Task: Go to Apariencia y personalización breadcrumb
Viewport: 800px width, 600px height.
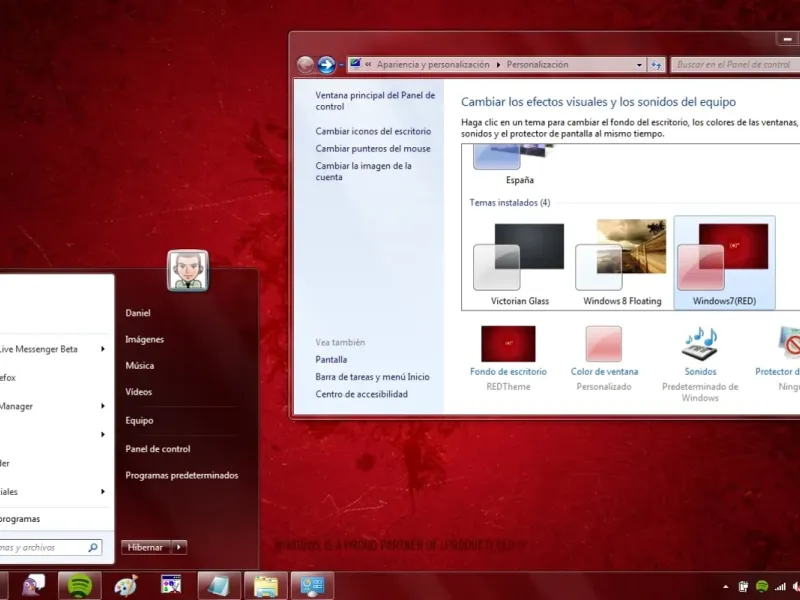Action: tap(433, 65)
